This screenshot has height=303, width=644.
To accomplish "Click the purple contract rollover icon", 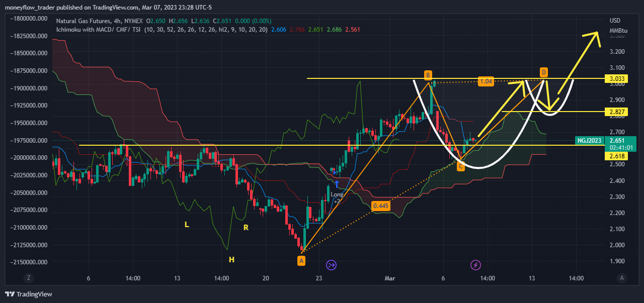I will tap(331, 264).
